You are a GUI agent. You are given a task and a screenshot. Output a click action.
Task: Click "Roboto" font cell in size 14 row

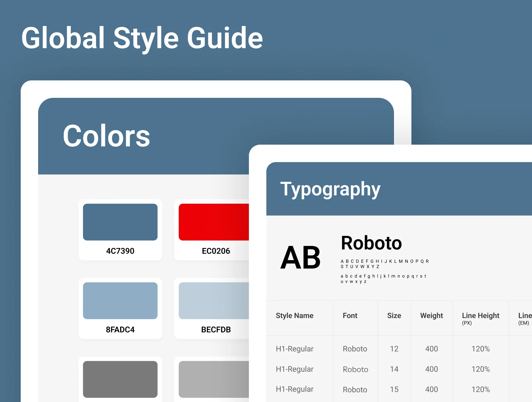click(356, 369)
